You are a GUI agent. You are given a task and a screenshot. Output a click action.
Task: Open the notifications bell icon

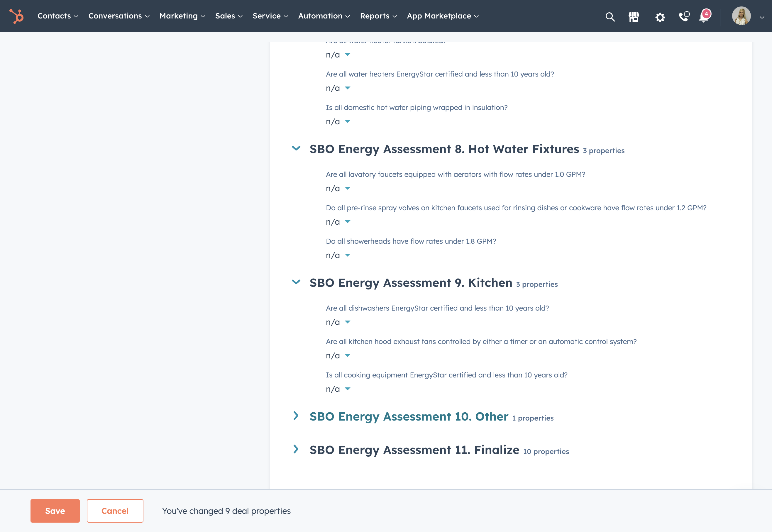(704, 16)
